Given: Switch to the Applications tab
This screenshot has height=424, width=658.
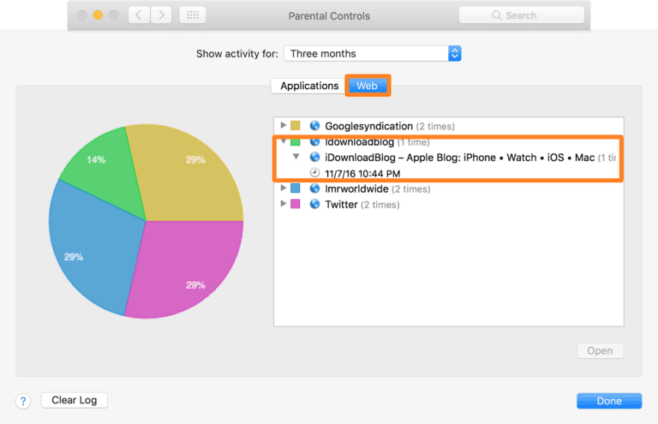Looking at the screenshot, I should point(309,86).
